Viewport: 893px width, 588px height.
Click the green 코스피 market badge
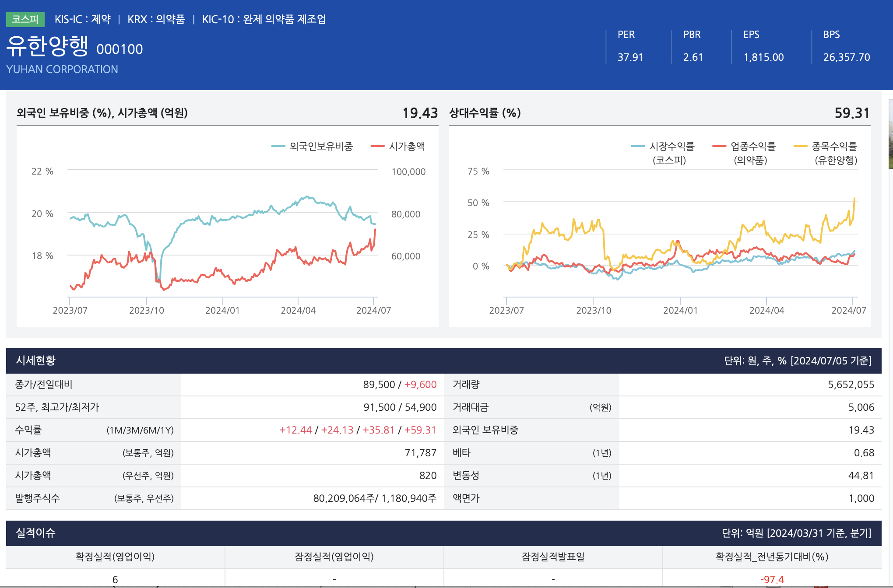click(25, 19)
